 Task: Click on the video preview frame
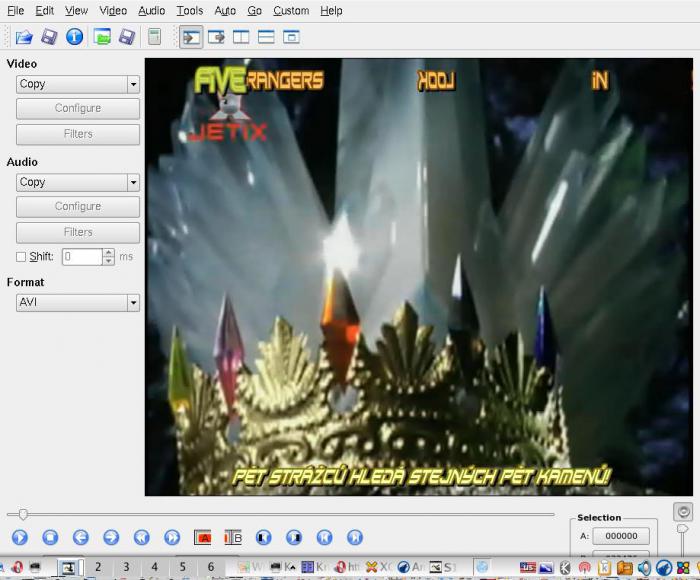click(419, 277)
